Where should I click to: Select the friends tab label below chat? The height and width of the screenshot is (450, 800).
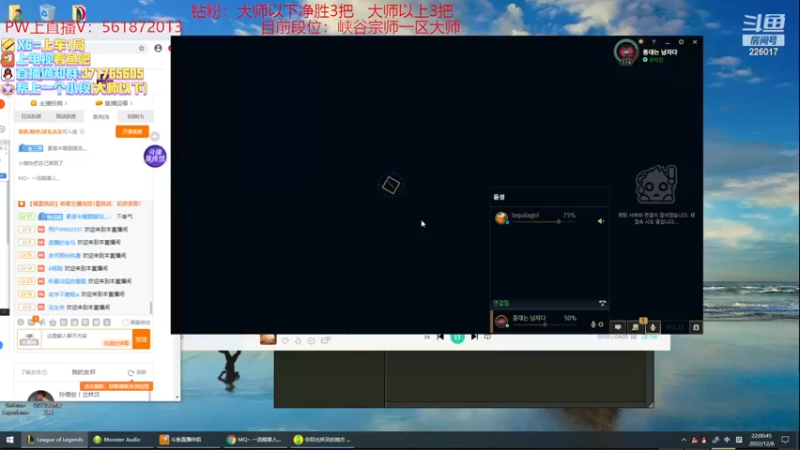pyautogui.click(x=83, y=372)
